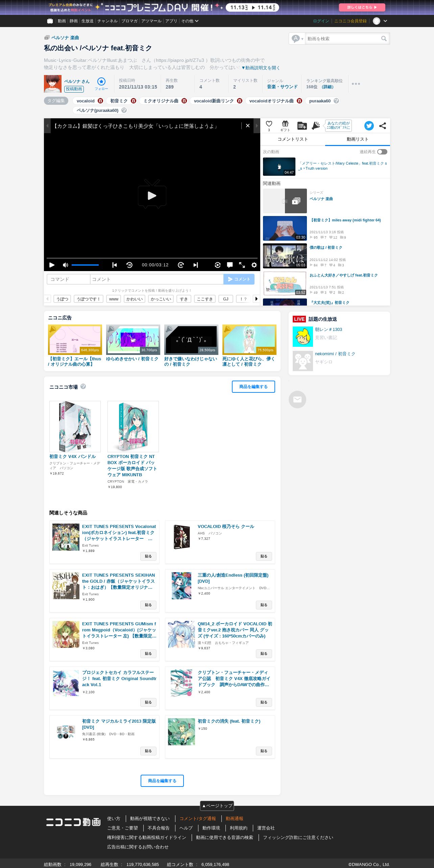The height and width of the screenshot is (868, 434).
Task: Open search type dropdown
Action: point(297,39)
